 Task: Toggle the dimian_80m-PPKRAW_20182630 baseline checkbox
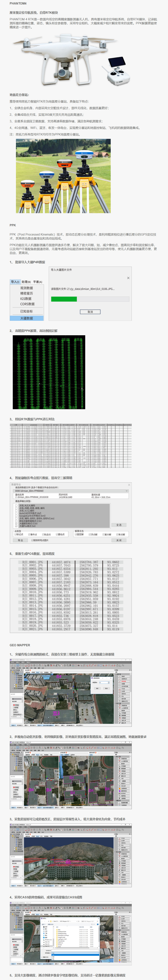coord(16,497)
